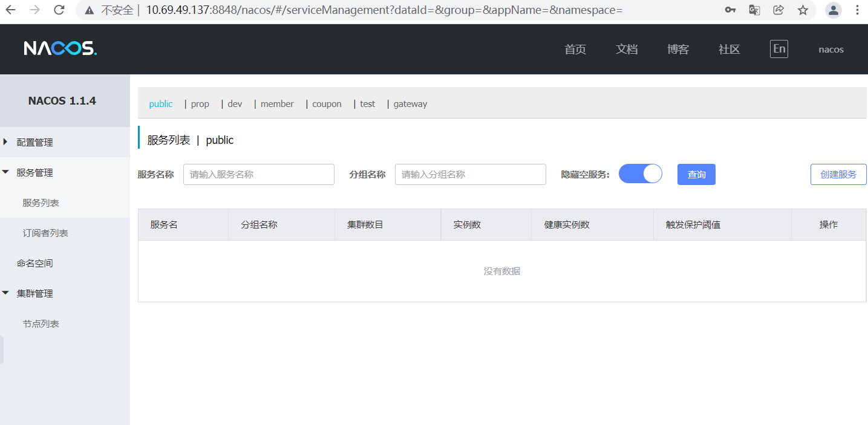The width and height of the screenshot is (868, 425).
Task: Expand the 配置管理 sidebar section
Action: point(34,142)
